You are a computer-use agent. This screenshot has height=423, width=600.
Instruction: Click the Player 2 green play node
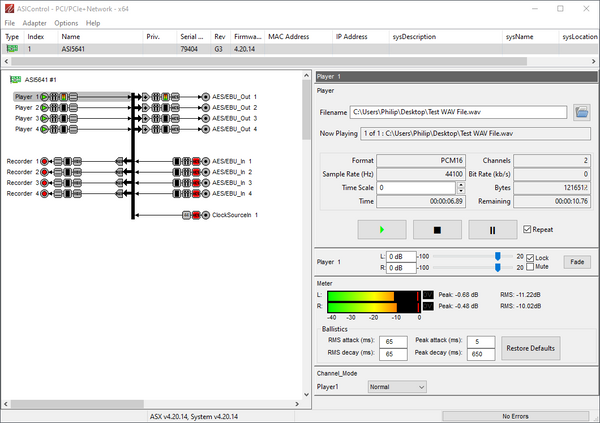click(44, 107)
